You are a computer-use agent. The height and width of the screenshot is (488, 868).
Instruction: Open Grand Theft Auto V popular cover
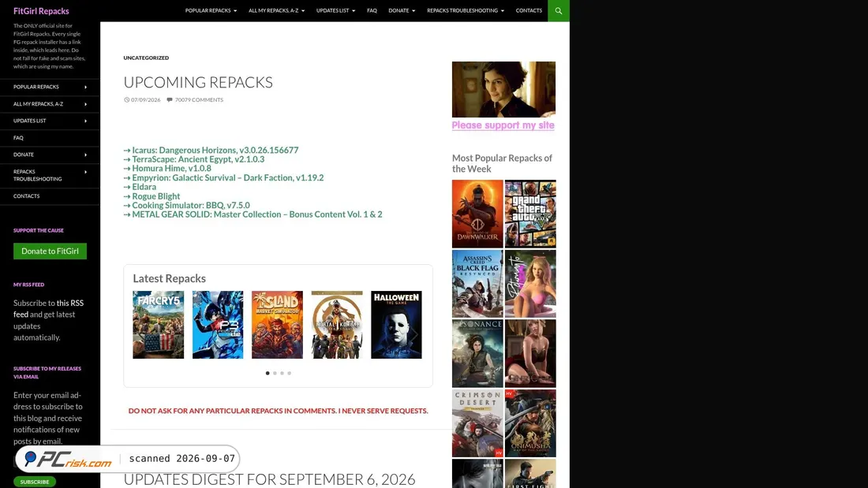point(530,214)
